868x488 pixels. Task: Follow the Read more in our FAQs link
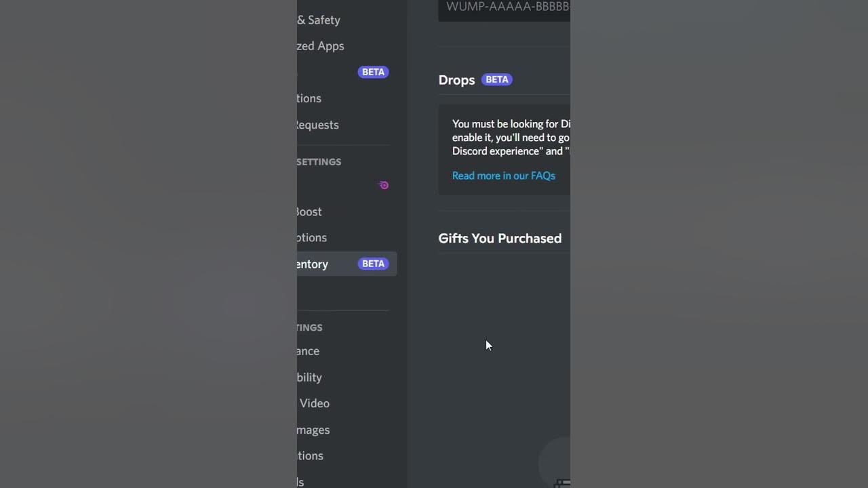(x=504, y=176)
